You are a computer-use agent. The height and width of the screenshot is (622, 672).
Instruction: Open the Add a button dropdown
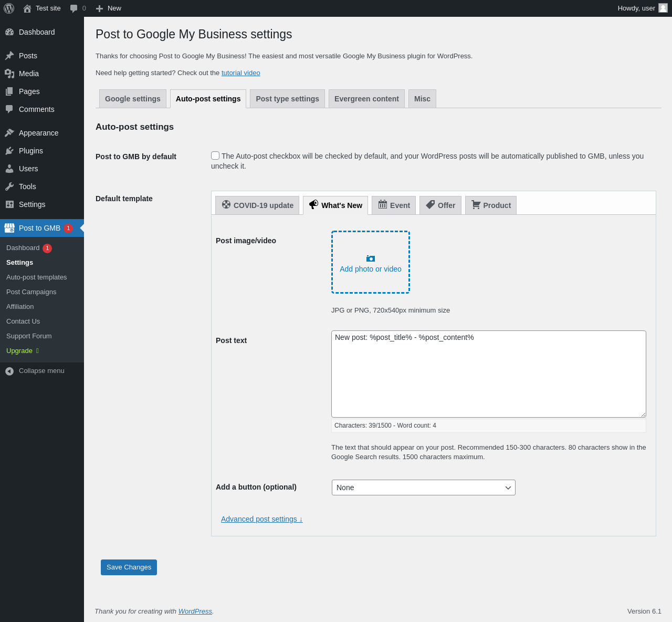coord(423,488)
